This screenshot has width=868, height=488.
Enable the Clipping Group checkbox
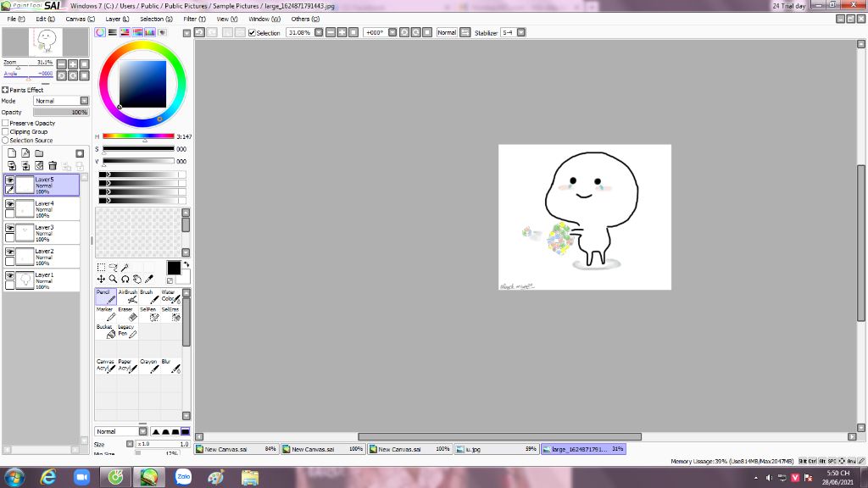click(x=6, y=131)
